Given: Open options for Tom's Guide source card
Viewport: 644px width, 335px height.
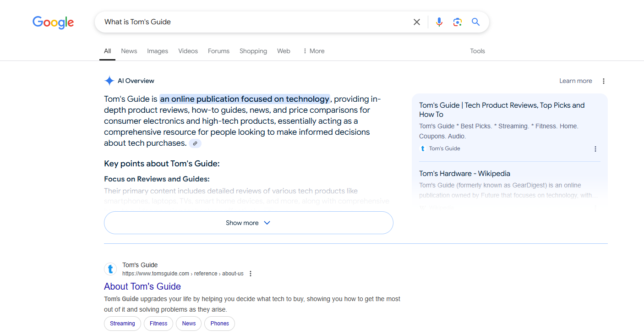Looking at the screenshot, I should 595,149.
